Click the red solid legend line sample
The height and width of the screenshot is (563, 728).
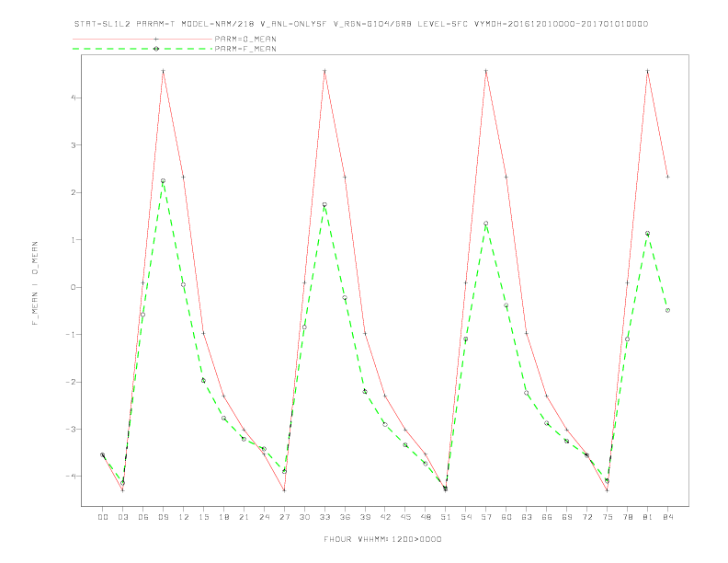[142, 39]
